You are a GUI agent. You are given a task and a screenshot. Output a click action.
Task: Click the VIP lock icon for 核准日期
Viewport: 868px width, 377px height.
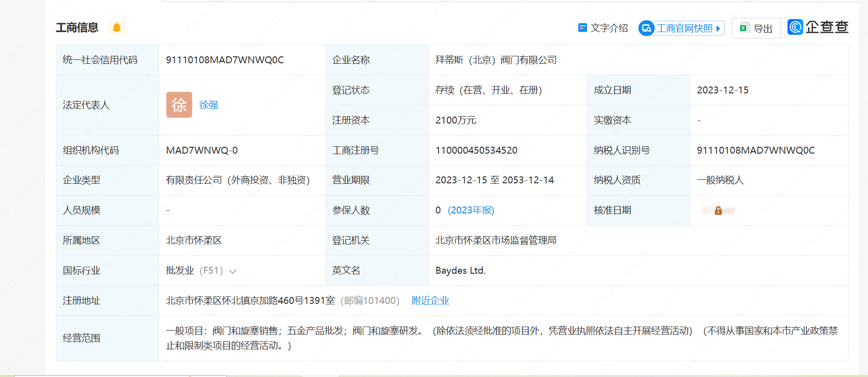[x=718, y=210]
